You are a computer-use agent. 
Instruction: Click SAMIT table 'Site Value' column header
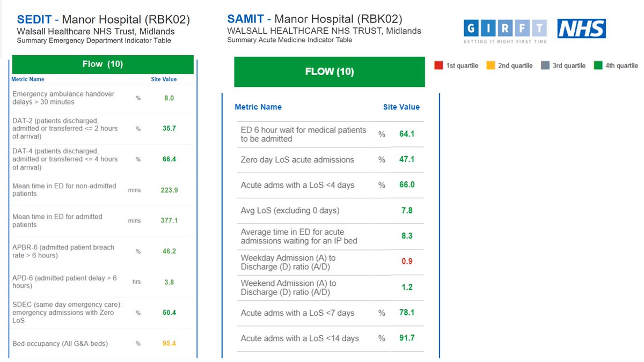coord(401,107)
